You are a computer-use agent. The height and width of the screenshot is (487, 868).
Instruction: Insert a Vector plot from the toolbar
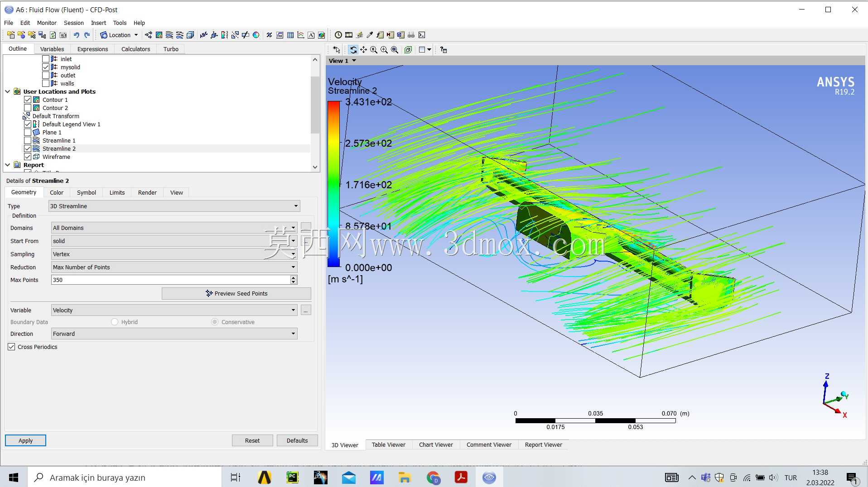149,35
